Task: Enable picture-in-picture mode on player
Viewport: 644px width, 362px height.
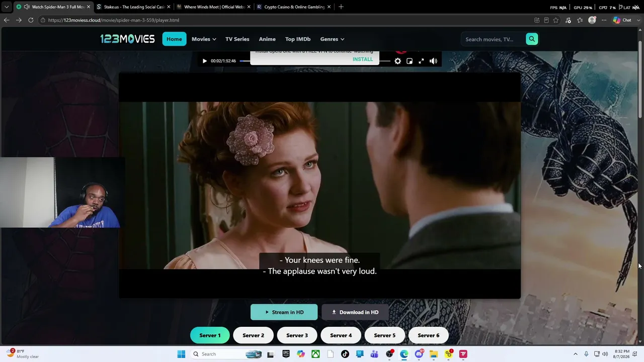Action: click(x=410, y=61)
